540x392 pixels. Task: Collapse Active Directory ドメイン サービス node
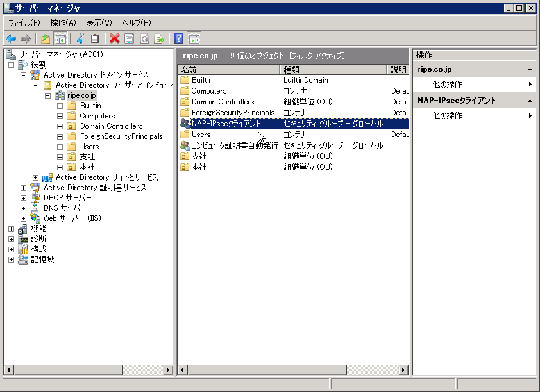pyautogui.click(x=24, y=75)
